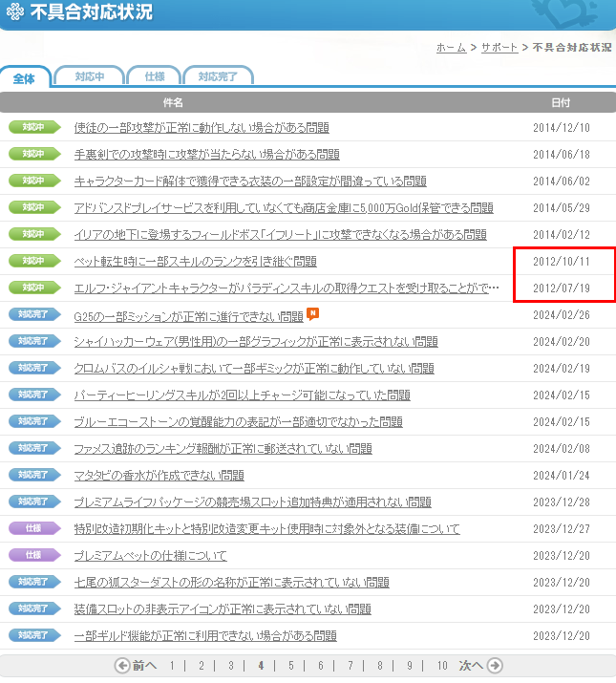Go to previous page via 前へ

pyautogui.click(x=144, y=665)
